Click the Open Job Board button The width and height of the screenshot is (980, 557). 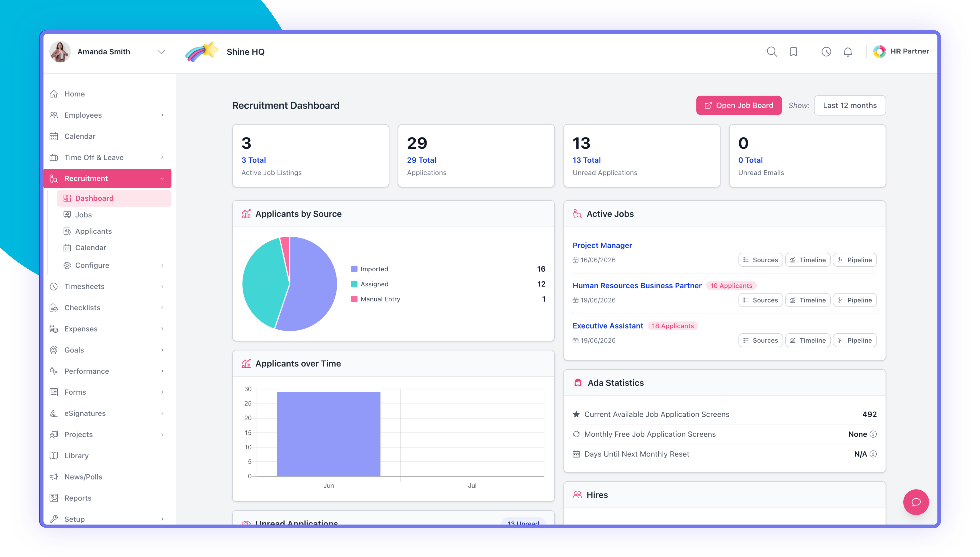pos(739,105)
